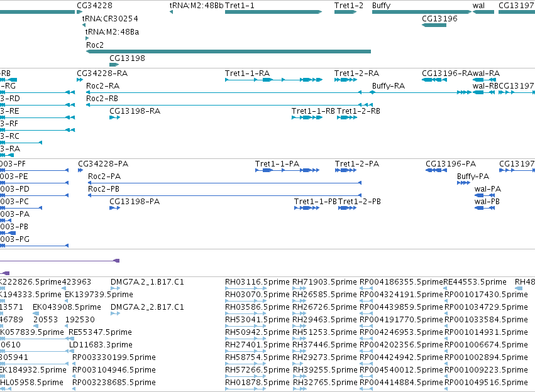Screen dimensions: 535x392
Task: Select EST RH01878.5prime
Action: click(x=257, y=383)
